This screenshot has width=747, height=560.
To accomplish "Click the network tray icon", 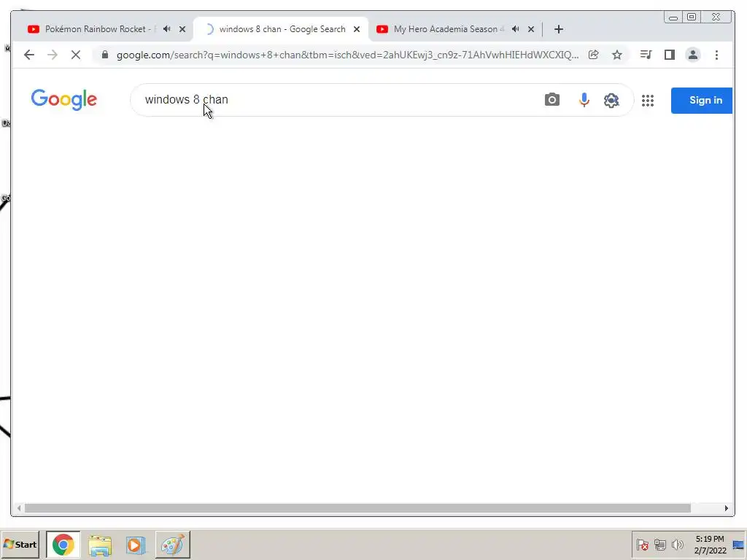I will pos(659,544).
